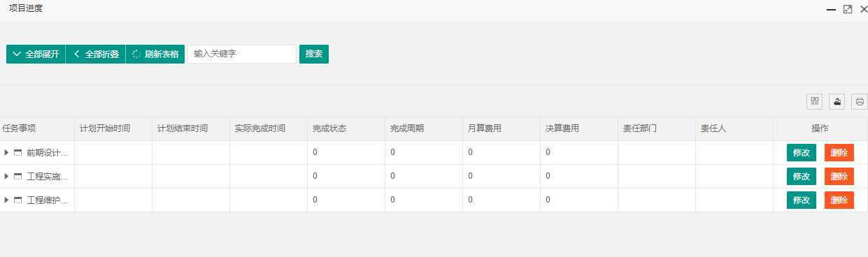Viewport: 868px width, 257px height.
Task: Click 删除 for the 前期设计 row
Action: (839, 153)
